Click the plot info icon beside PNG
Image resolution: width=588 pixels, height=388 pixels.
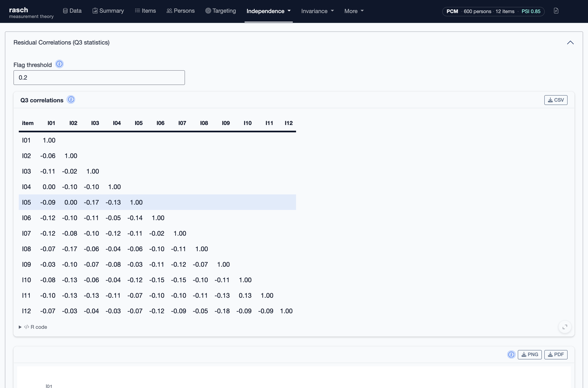click(511, 355)
